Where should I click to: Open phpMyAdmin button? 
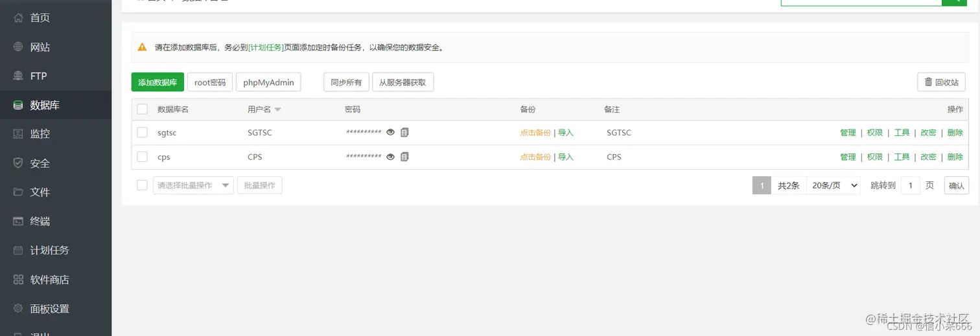268,82
